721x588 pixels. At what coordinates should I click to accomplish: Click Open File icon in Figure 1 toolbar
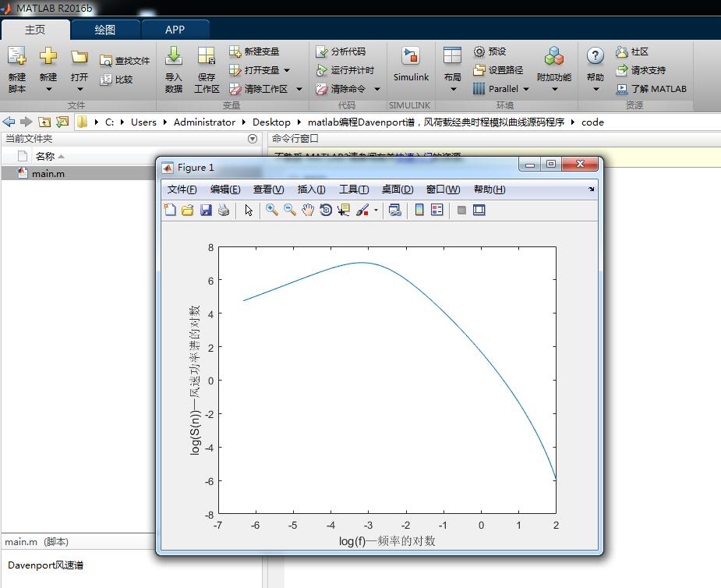pos(188,211)
